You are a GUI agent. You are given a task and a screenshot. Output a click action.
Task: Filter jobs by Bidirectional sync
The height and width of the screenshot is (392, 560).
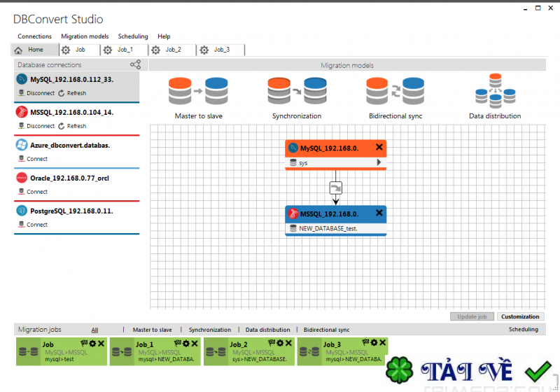(326, 330)
